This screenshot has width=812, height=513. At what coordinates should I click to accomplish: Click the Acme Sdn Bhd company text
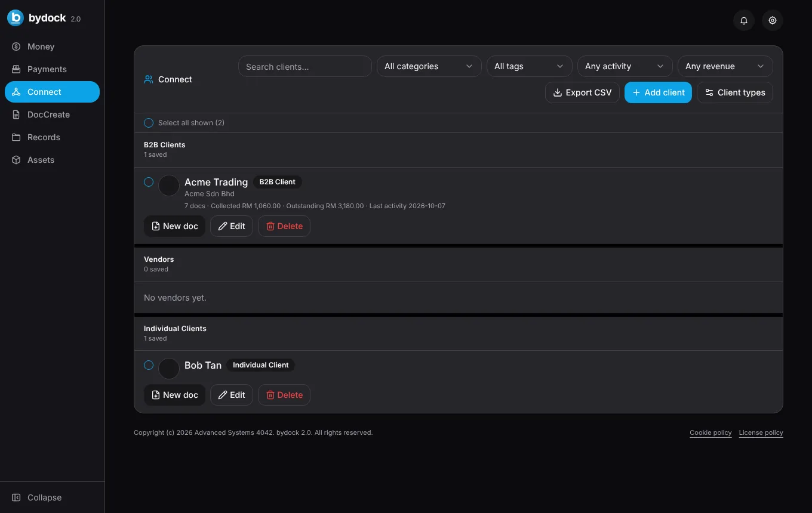[210, 194]
